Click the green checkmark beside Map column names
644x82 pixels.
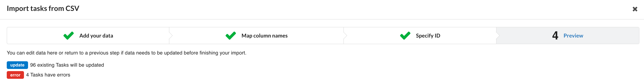tap(231, 36)
